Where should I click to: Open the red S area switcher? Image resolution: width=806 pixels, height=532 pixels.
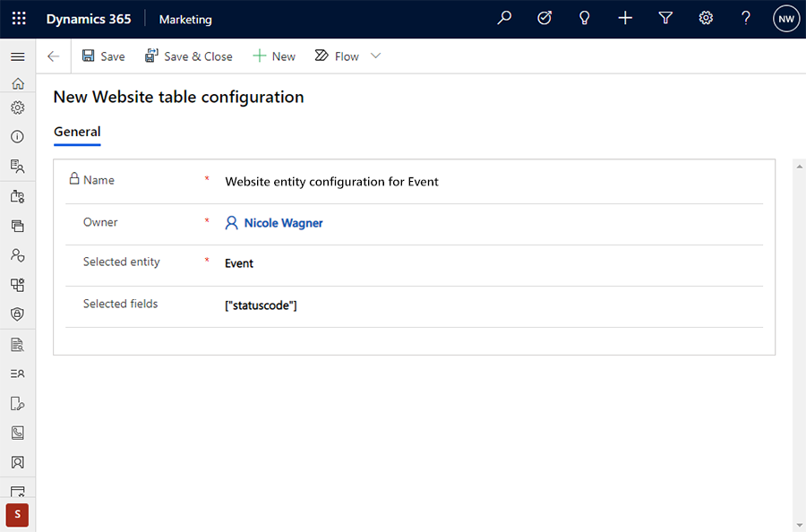click(18, 514)
